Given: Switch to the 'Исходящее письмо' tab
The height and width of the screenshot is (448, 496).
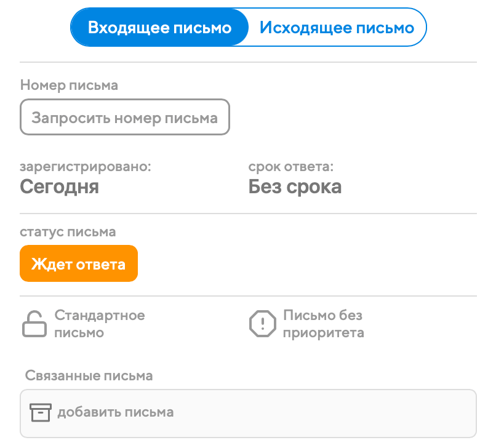Looking at the screenshot, I should click(x=336, y=28).
